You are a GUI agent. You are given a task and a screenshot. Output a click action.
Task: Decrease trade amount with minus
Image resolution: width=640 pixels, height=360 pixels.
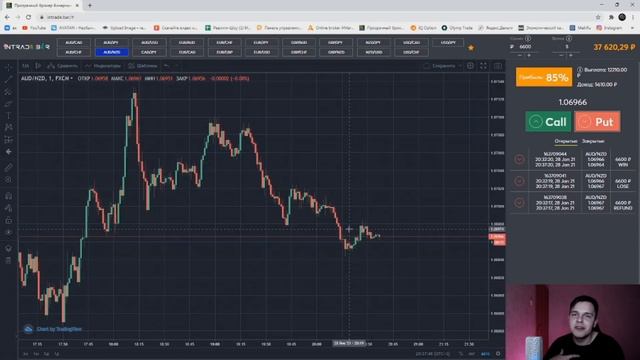[x=520, y=55]
